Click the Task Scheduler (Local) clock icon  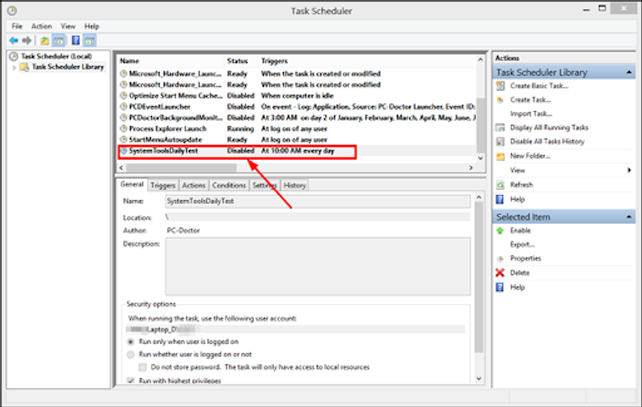click(14, 56)
